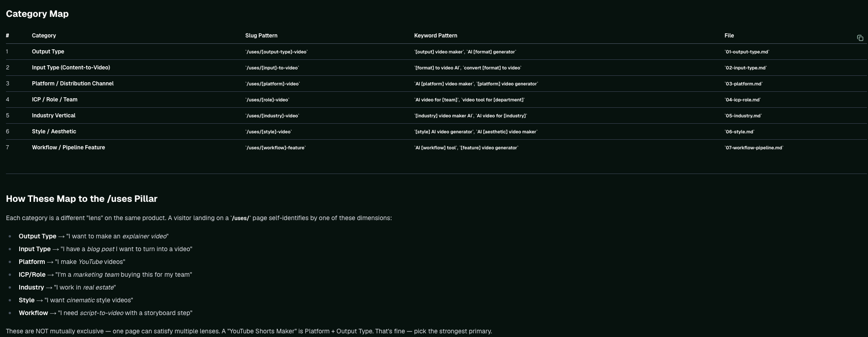Screen dimensions: 868x337
Task: Click slug '/uses/[workflow]-feature'
Action: (x=276, y=148)
